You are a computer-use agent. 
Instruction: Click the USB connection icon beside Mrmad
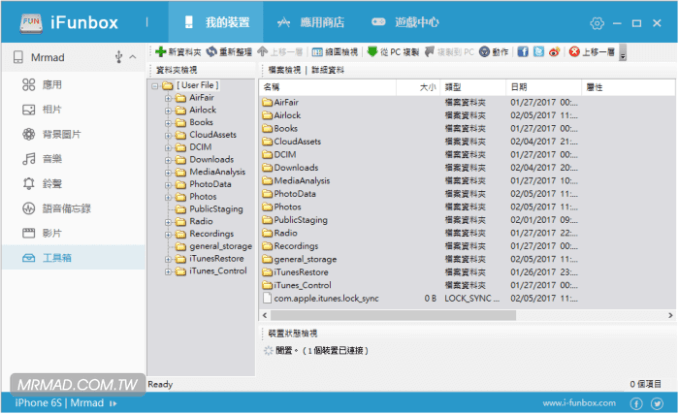pyautogui.click(x=118, y=57)
